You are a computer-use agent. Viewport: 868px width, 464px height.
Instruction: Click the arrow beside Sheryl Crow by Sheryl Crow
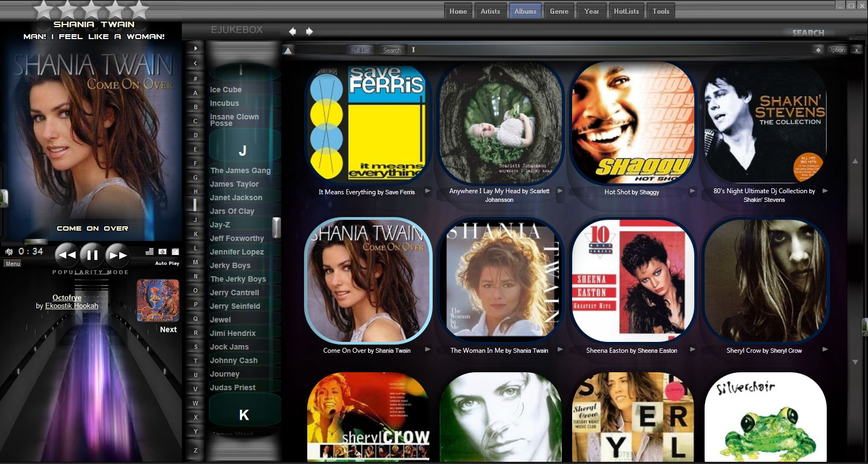pyautogui.click(x=825, y=349)
